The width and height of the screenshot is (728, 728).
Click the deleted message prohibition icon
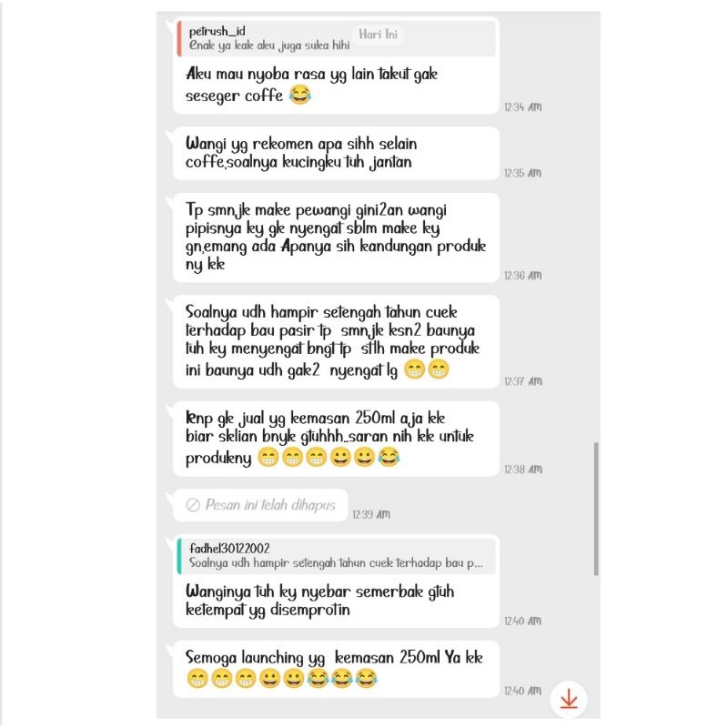[x=193, y=505]
